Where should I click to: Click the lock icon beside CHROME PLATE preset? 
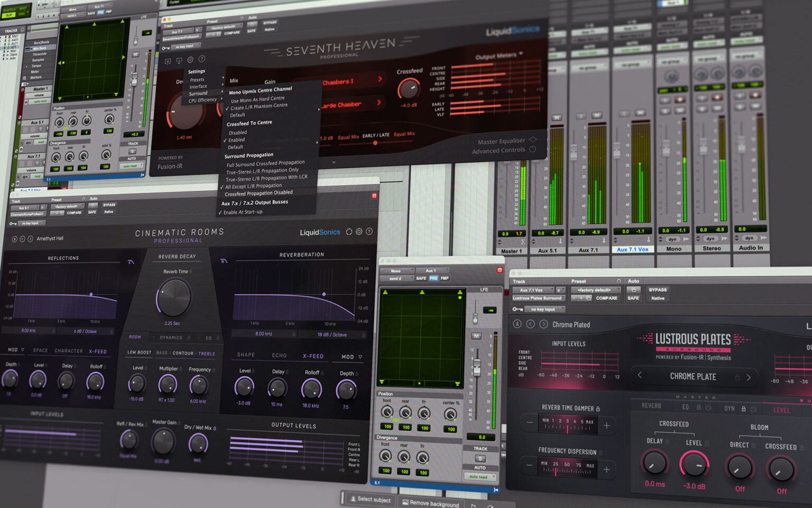coord(737,377)
